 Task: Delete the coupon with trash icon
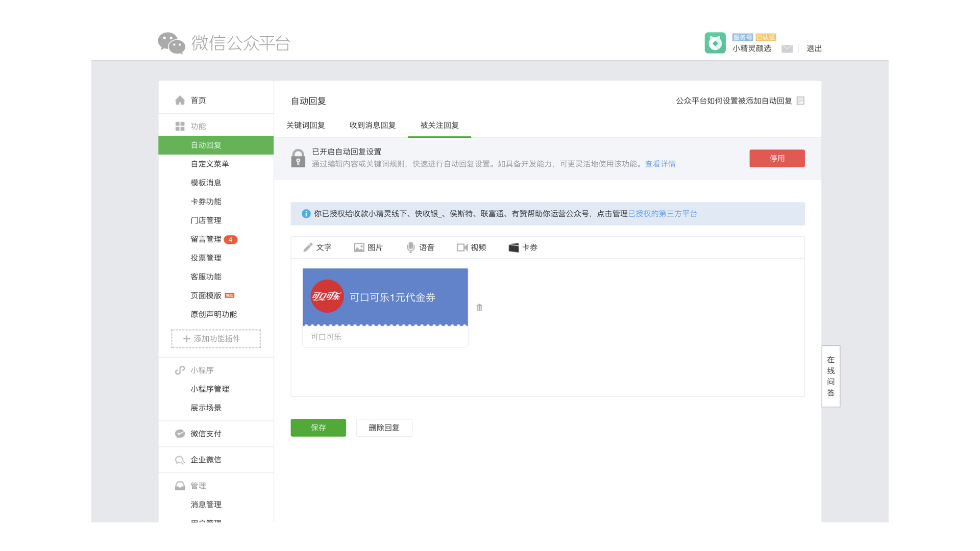[x=479, y=308]
